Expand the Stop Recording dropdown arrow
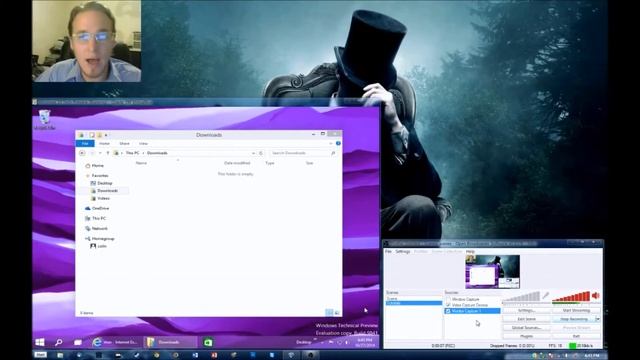This screenshot has width=640, height=360. click(598, 319)
